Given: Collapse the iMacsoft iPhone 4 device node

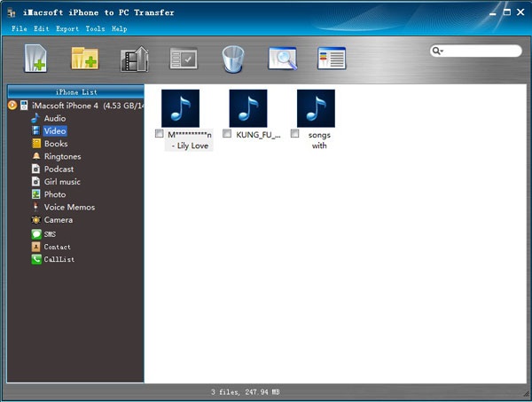Looking at the screenshot, I should [12, 105].
